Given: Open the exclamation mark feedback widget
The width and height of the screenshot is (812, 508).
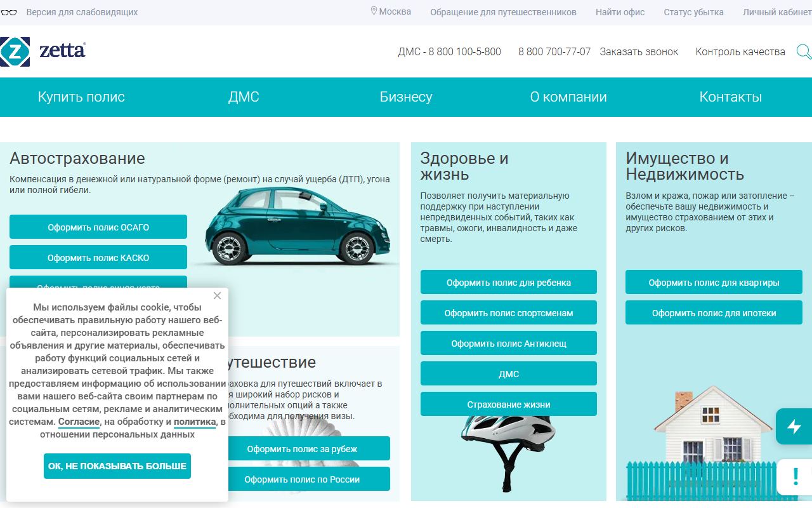Looking at the screenshot, I should click(x=794, y=477).
